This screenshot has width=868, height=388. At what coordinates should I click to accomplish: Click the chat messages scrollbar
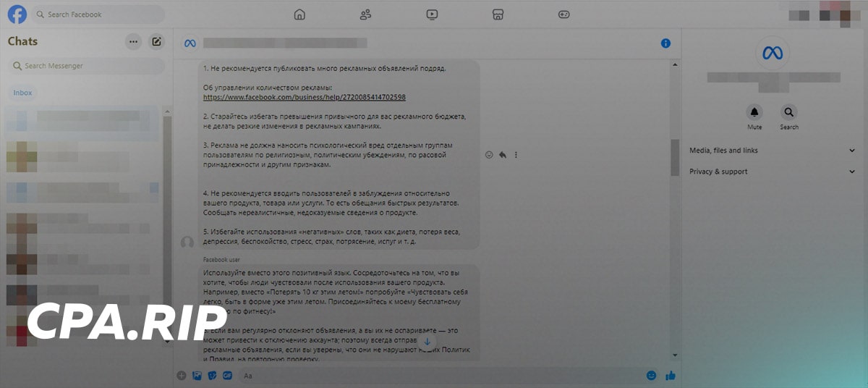pyautogui.click(x=675, y=158)
